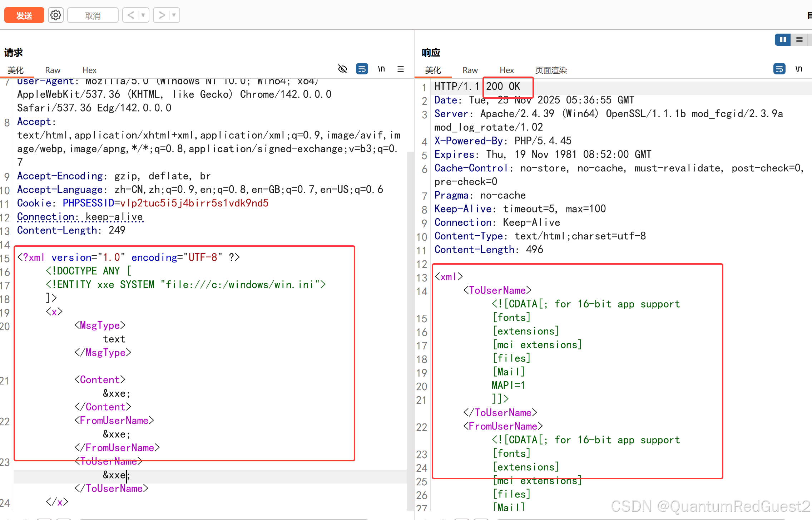The height and width of the screenshot is (520, 812).
Task: Click the 'X-Powered-By: PHP/5.4.45' header
Action: point(503,141)
